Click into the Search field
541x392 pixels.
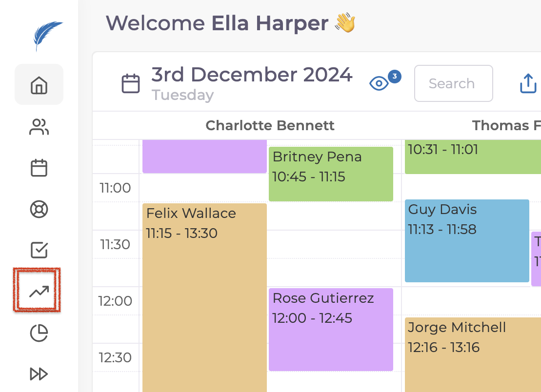[x=453, y=83]
